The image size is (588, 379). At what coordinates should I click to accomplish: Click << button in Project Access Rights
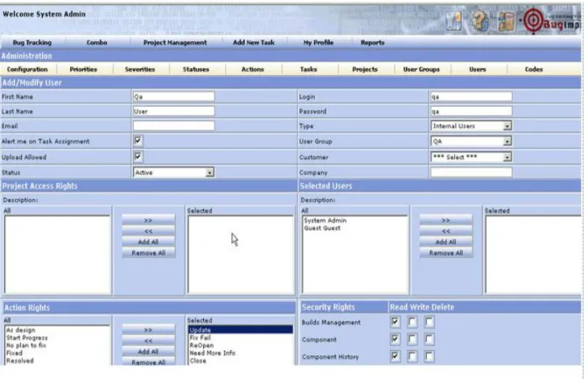148,231
